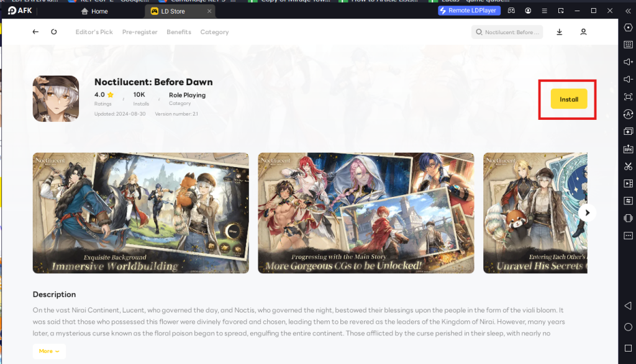Open the user profile icon

tap(583, 32)
